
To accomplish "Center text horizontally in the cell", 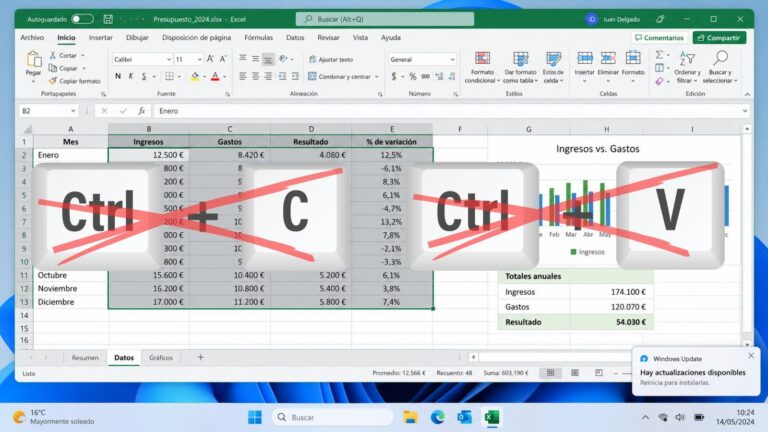I will click(255, 76).
